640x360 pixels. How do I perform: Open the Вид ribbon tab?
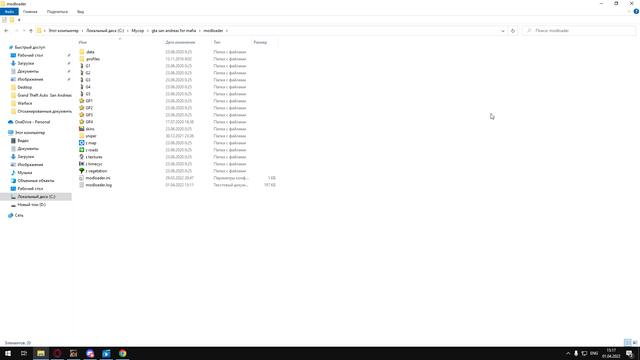tap(80, 11)
